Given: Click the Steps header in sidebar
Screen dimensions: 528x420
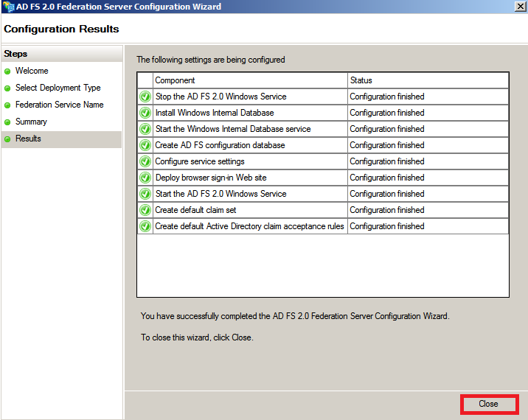Looking at the screenshot, I should click(x=15, y=54).
